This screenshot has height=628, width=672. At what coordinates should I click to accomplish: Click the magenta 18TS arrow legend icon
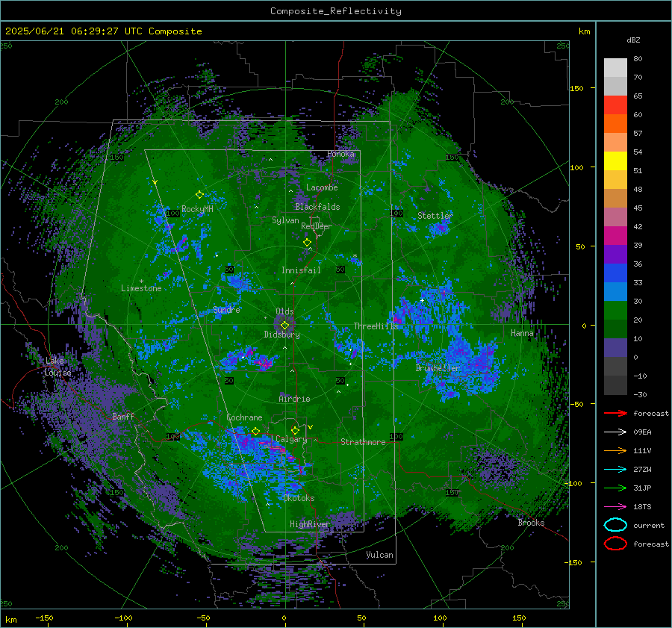tap(615, 507)
